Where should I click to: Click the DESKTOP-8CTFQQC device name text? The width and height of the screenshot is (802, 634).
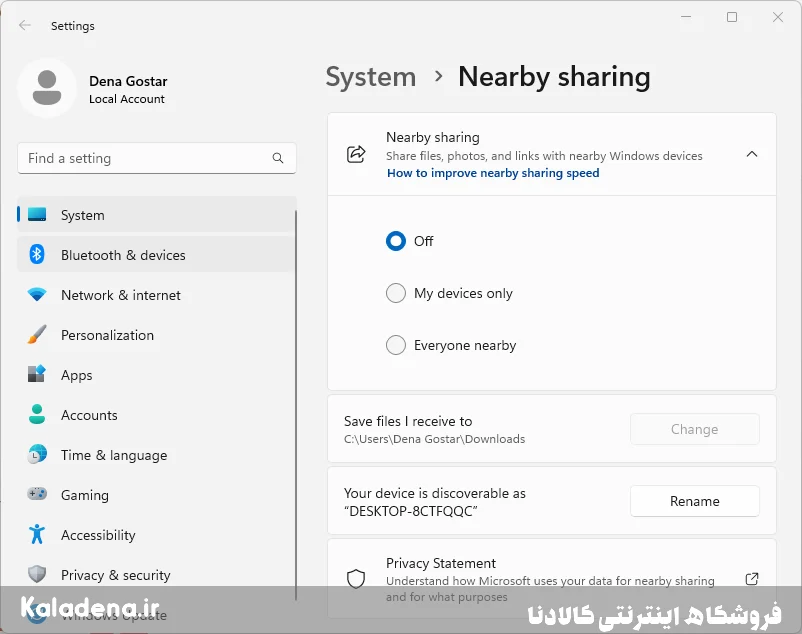[x=411, y=511]
